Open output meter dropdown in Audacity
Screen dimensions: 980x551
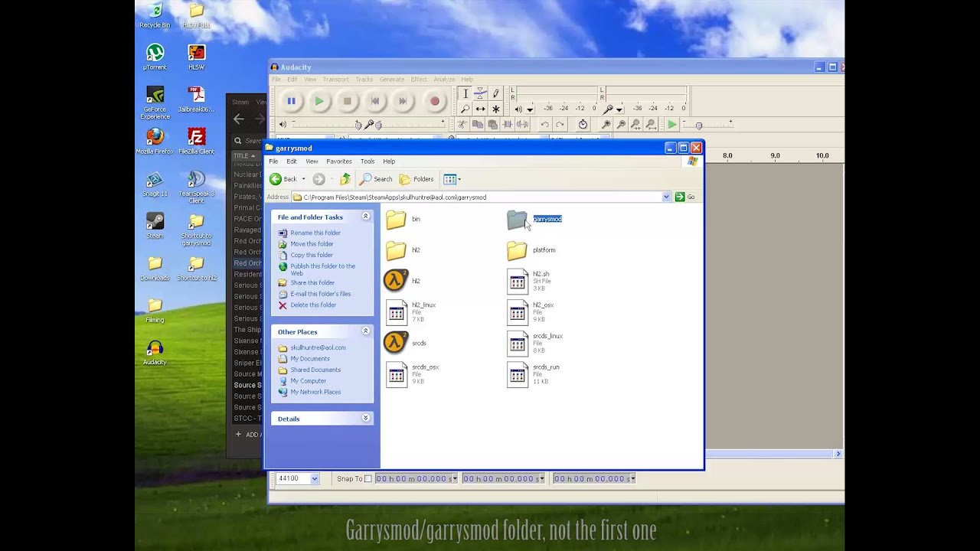pos(530,109)
